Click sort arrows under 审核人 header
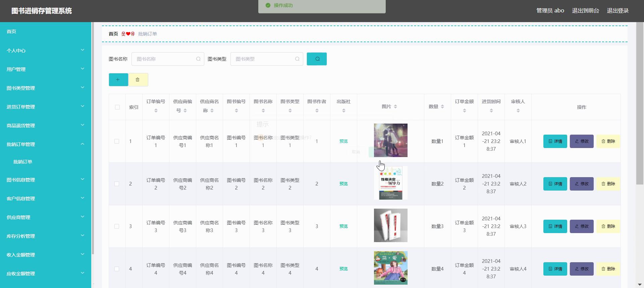 pyautogui.click(x=518, y=111)
